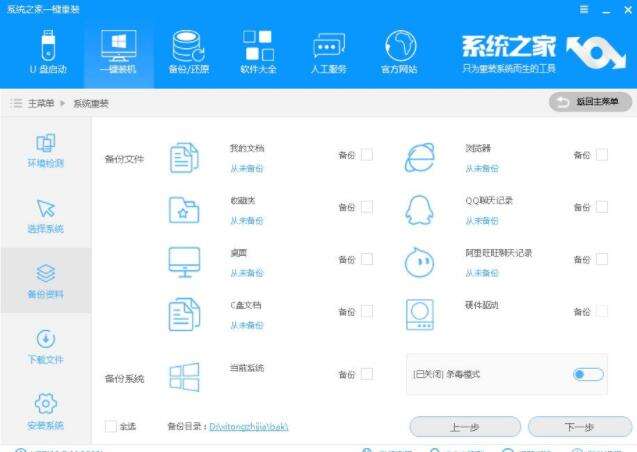
Task: Tick the 全选 select all checkbox
Action: pyautogui.click(x=110, y=426)
